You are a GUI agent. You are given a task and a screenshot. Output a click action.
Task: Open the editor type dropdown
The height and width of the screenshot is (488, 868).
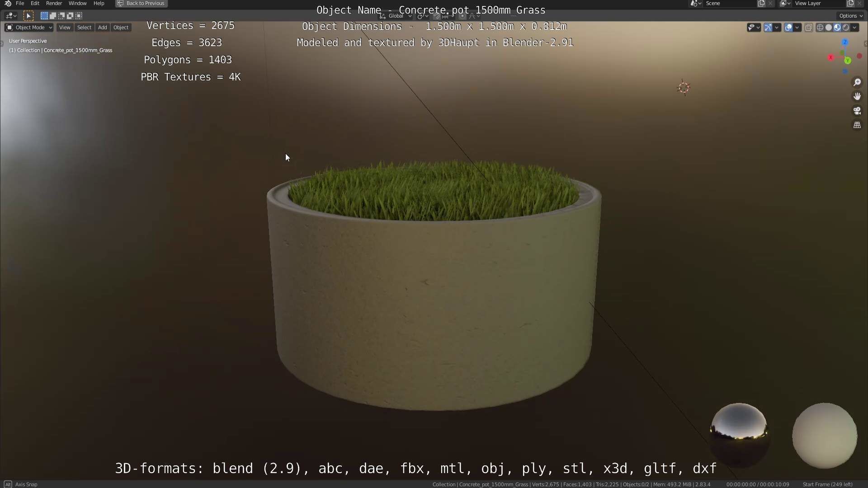point(11,16)
